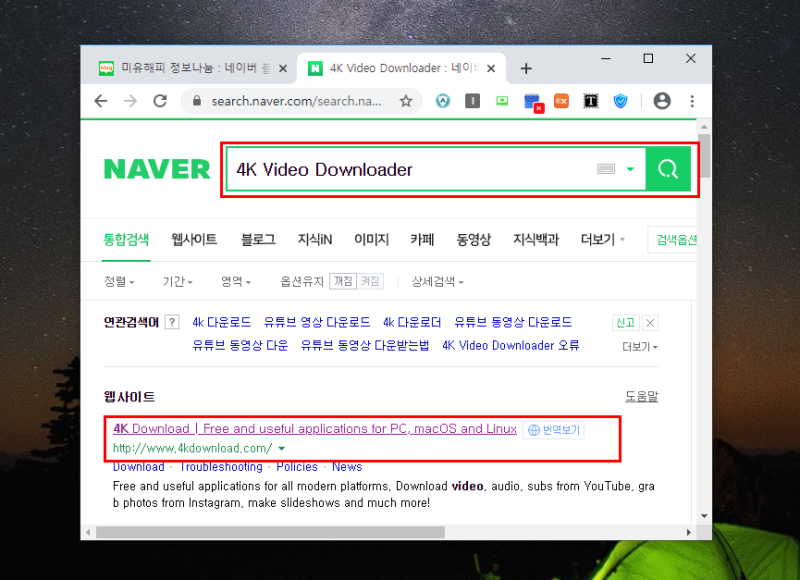Image resolution: width=800 pixels, height=580 pixels.
Task: Close the related searches box with X
Action: [x=650, y=322]
